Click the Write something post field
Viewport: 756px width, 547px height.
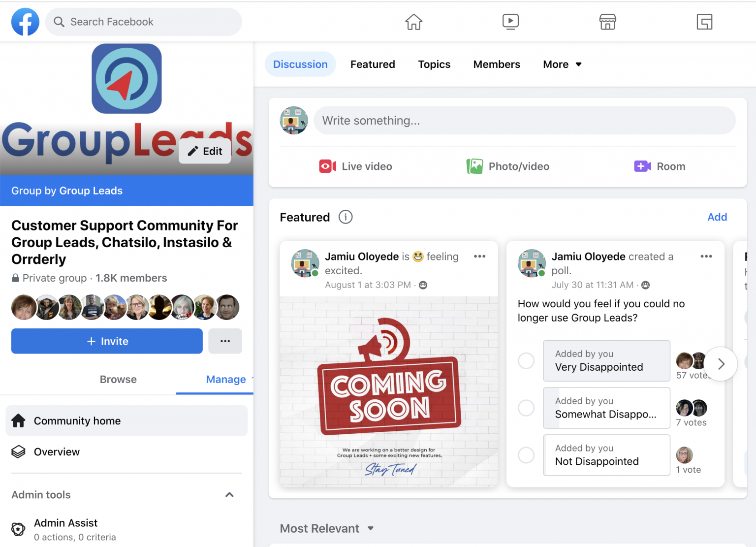pyautogui.click(x=524, y=120)
